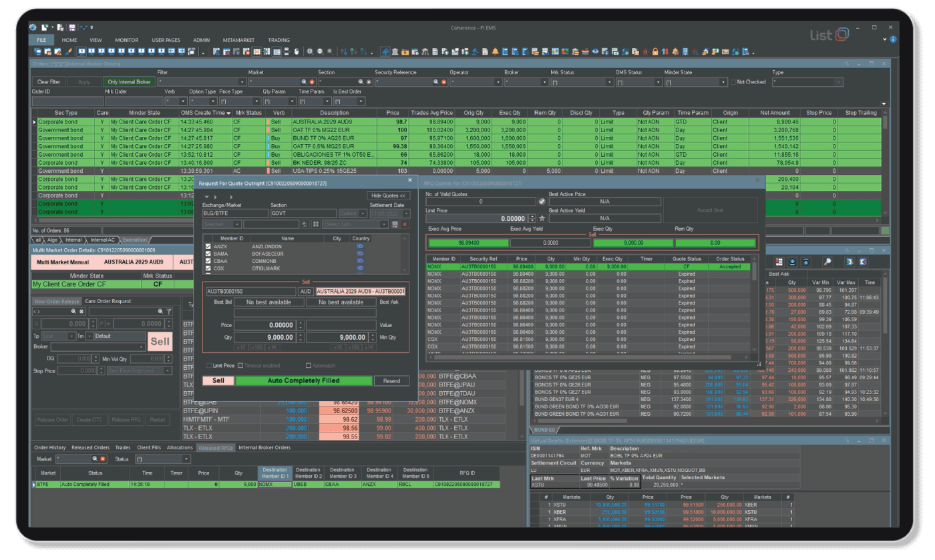
Task: Click the Hide Quotes << button
Action: click(387, 196)
